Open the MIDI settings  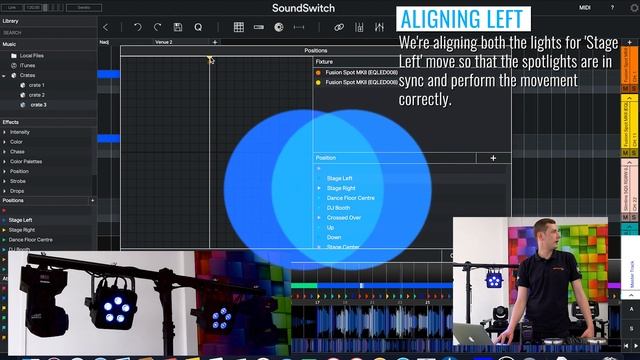[x=584, y=8]
